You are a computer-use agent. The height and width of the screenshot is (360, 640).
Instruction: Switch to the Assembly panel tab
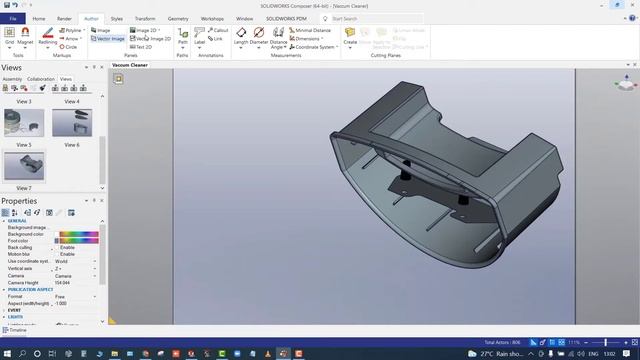(12, 79)
